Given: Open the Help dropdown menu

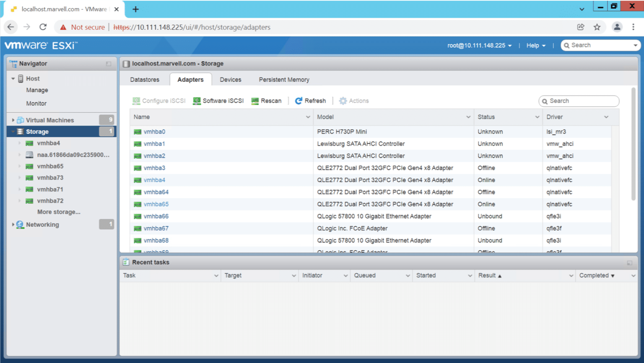Looking at the screenshot, I should coord(536,46).
